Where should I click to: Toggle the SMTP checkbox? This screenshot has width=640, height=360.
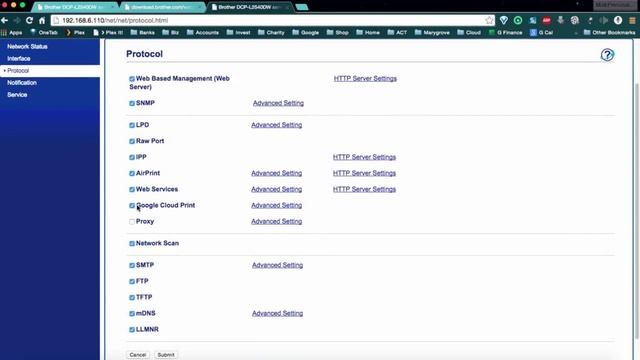(132, 265)
